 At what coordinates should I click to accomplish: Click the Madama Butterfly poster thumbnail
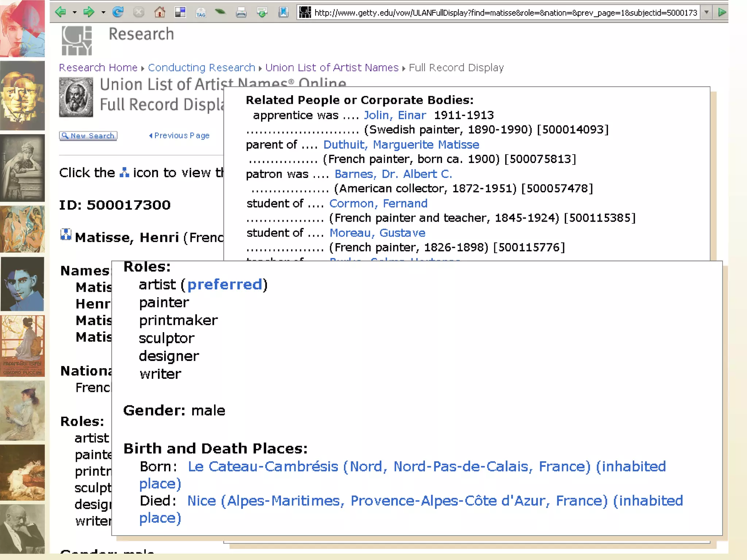23,346
